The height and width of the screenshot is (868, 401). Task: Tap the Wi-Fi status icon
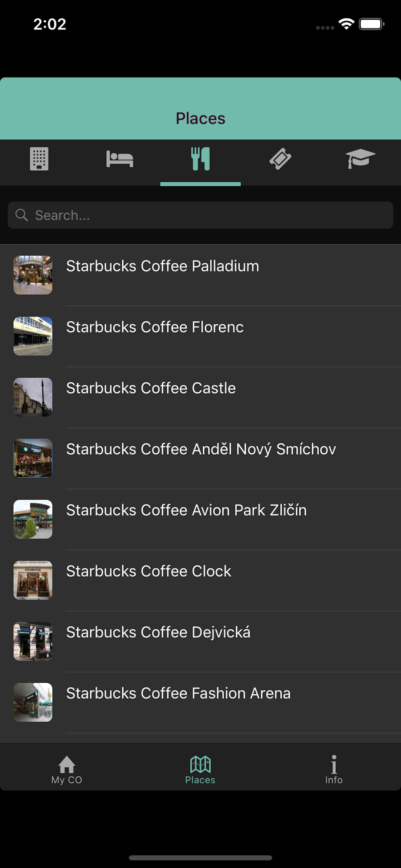(x=346, y=24)
